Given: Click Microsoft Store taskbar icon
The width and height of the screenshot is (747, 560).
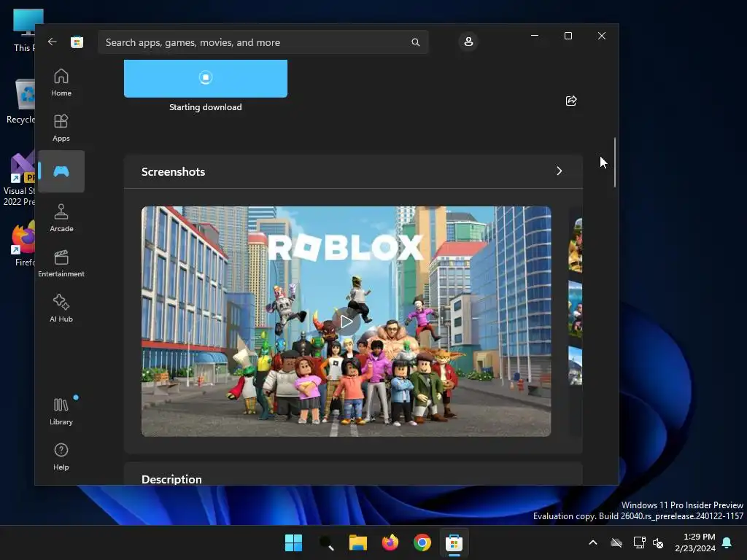Looking at the screenshot, I should [454, 542].
